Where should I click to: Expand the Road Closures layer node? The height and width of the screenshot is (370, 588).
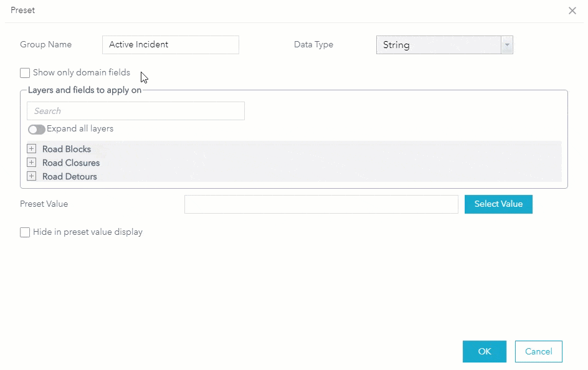(31, 163)
